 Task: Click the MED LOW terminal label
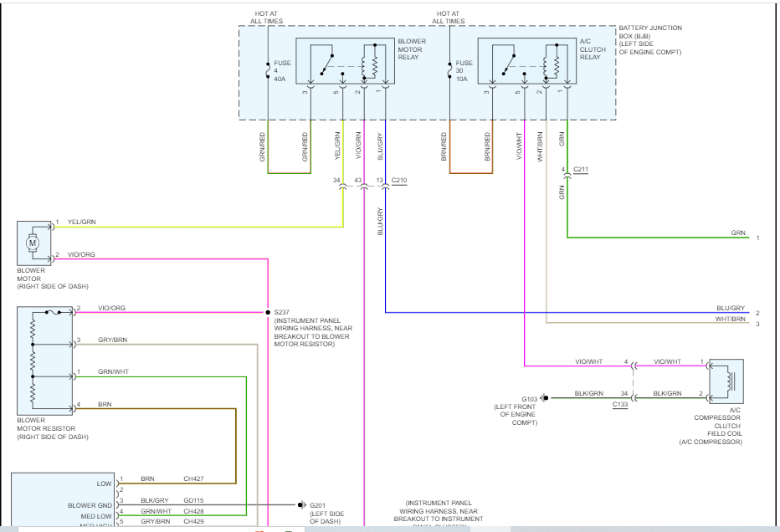[96, 516]
